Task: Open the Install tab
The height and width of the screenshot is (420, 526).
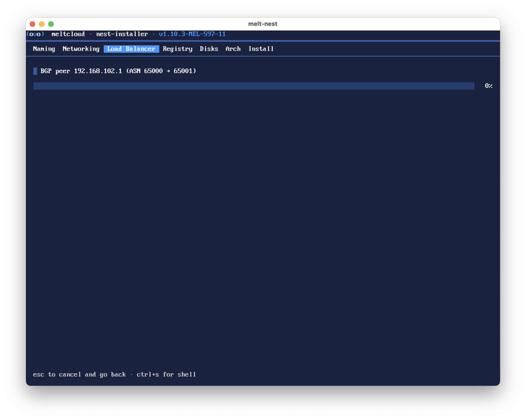Action: coord(261,49)
